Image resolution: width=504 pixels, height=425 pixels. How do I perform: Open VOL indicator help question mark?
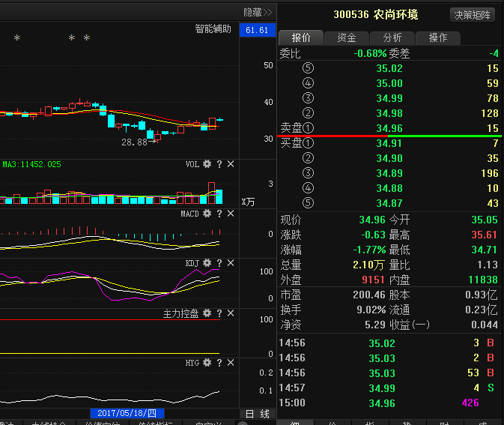[219, 164]
